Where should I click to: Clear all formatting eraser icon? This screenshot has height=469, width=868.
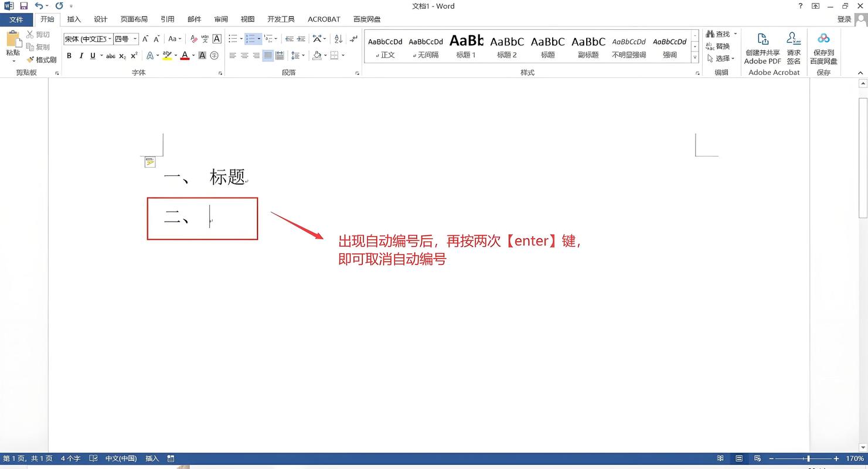tap(195, 39)
